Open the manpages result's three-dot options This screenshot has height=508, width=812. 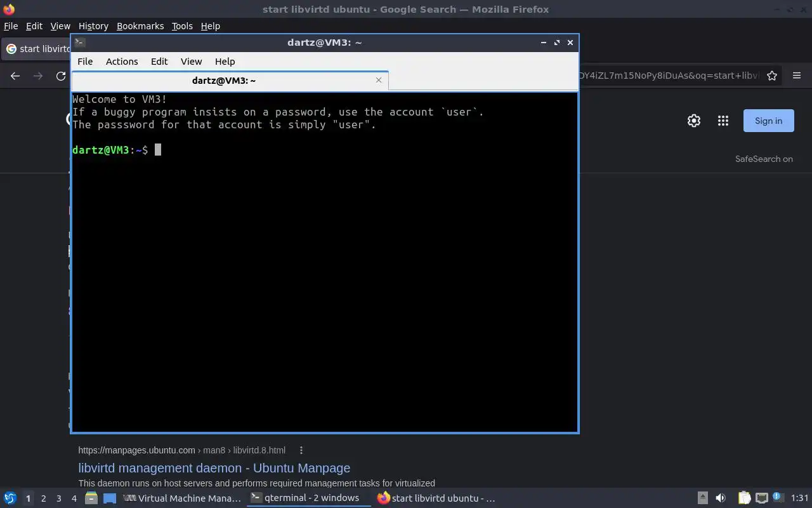[301, 450]
